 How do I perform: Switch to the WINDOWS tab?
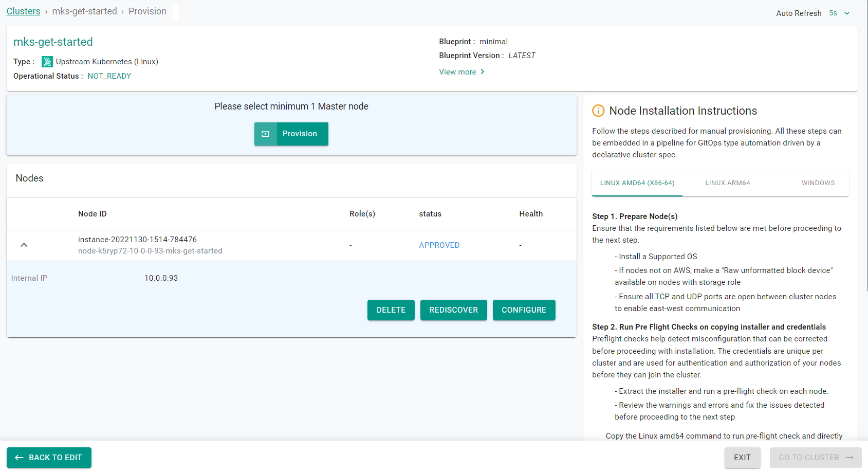pyautogui.click(x=818, y=183)
